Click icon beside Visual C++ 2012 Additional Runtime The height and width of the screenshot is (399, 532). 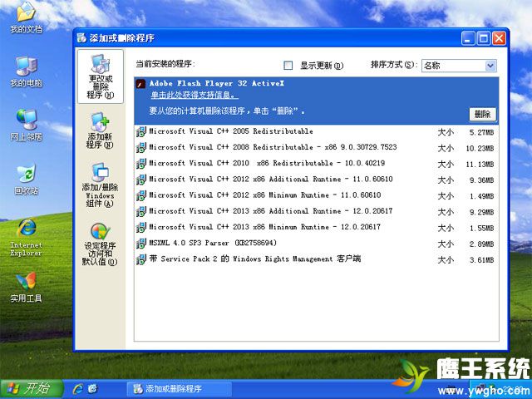(140, 180)
